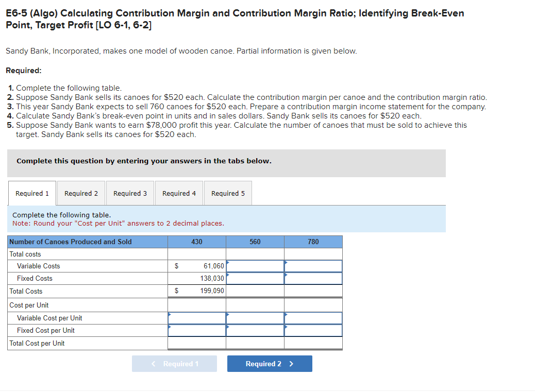Viewport: 535px width, 392px height.
Task: Switch to the Required 3 tab
Action: pos(129,193)
